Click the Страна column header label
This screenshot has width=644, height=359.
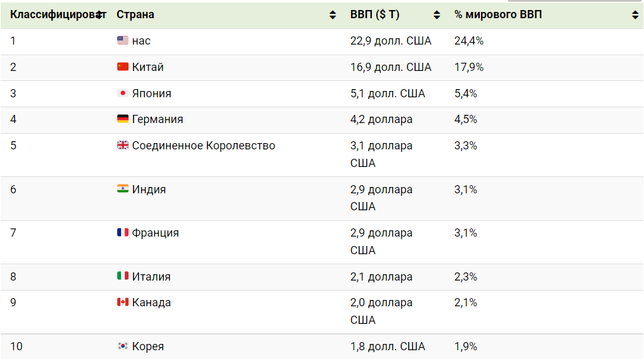click(135, 14)
